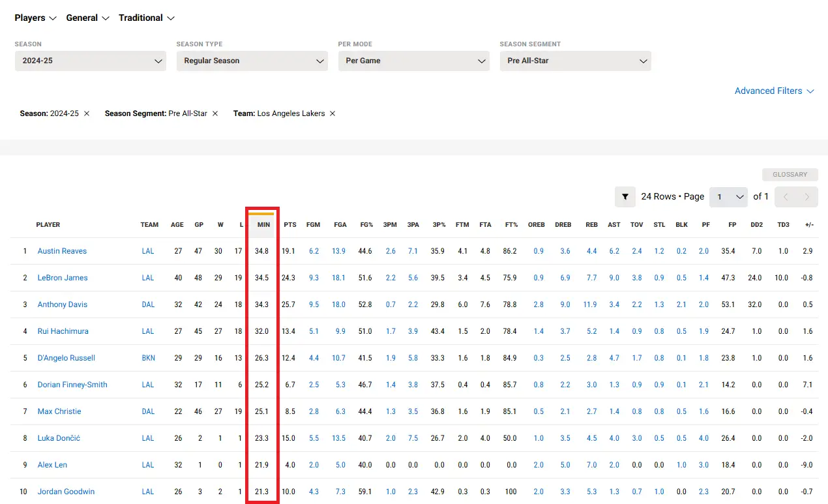Viewport: 828px width, 504px height.
Task: Expand Advanced Filters
Action: pos(774,91)
